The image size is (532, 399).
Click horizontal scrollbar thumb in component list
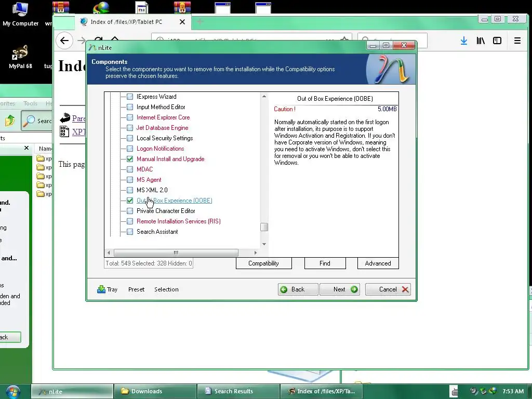click(176, 253)
